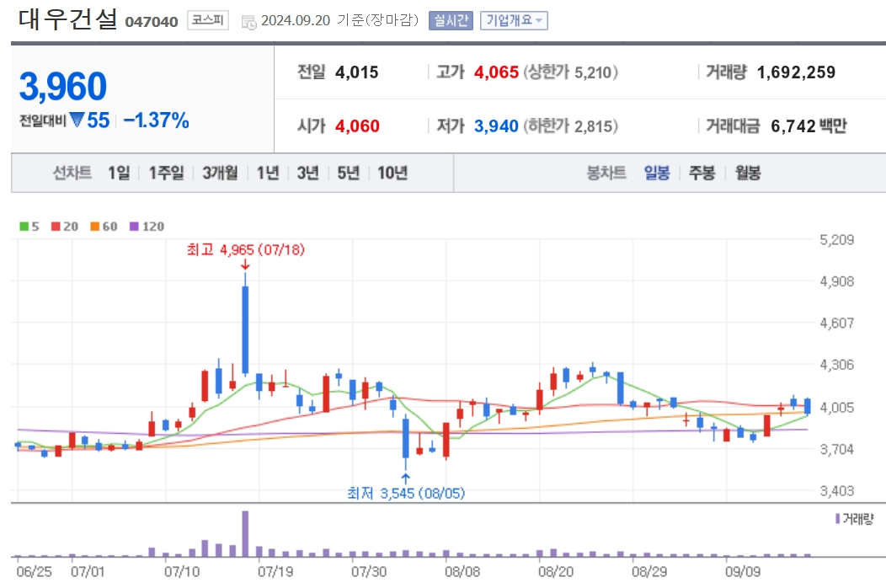Click the 06/25 date axis label

click(34, 572)
